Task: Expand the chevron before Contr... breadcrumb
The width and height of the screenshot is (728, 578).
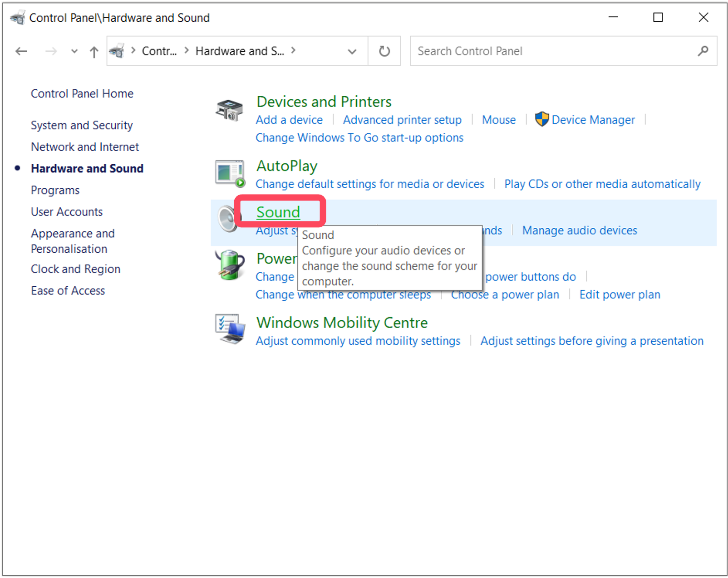Action: (133, 50)
